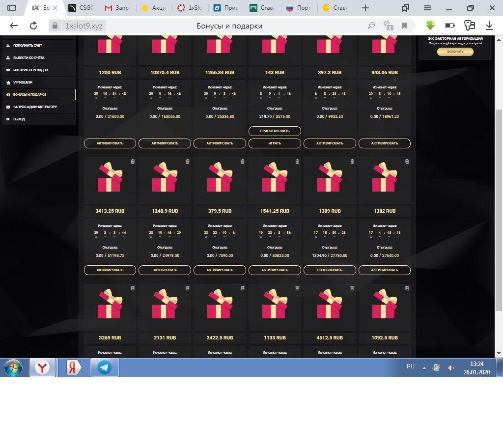Click the page scrollbar down arrow
This screenshot has height=448, width=503.
click(499, 353)
